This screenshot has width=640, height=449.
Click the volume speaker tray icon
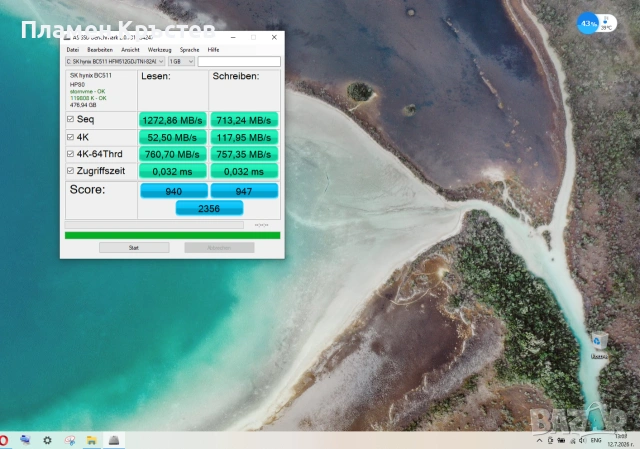pos(582,440)
